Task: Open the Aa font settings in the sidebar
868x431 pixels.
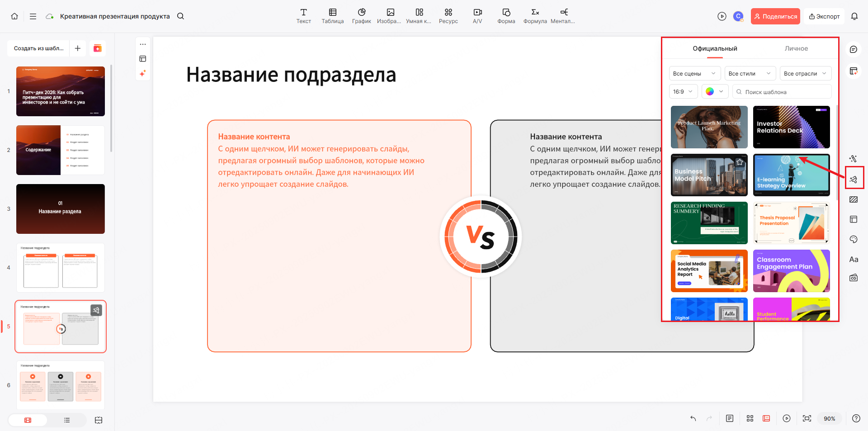Action: coord(854,259)
